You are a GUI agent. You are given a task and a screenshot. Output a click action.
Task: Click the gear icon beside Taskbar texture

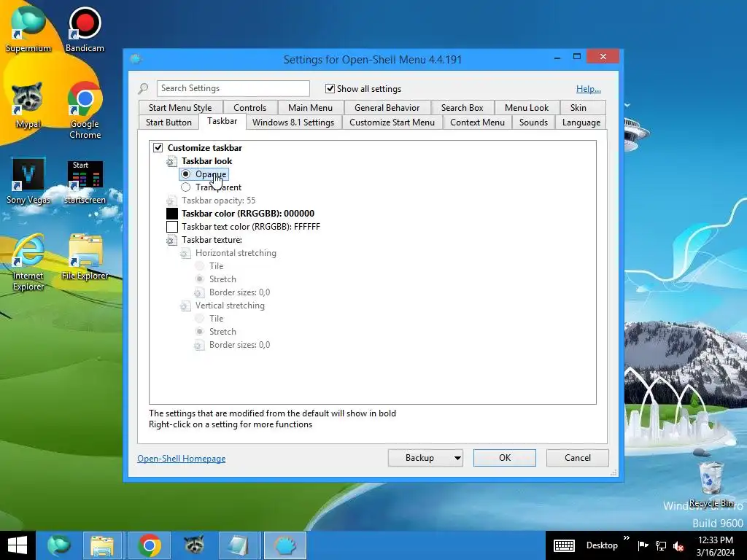click(x=171, y=240)
